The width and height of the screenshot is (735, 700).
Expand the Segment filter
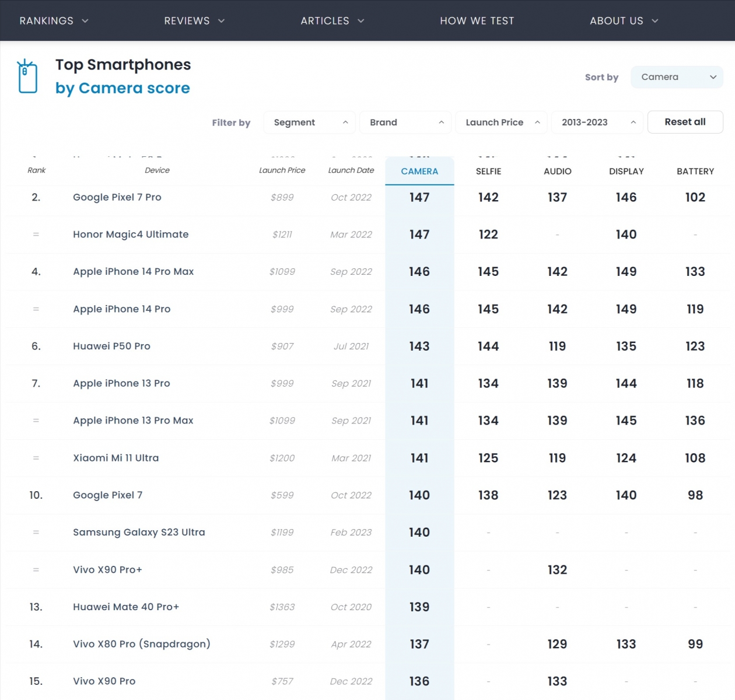(x=310, y=123)
